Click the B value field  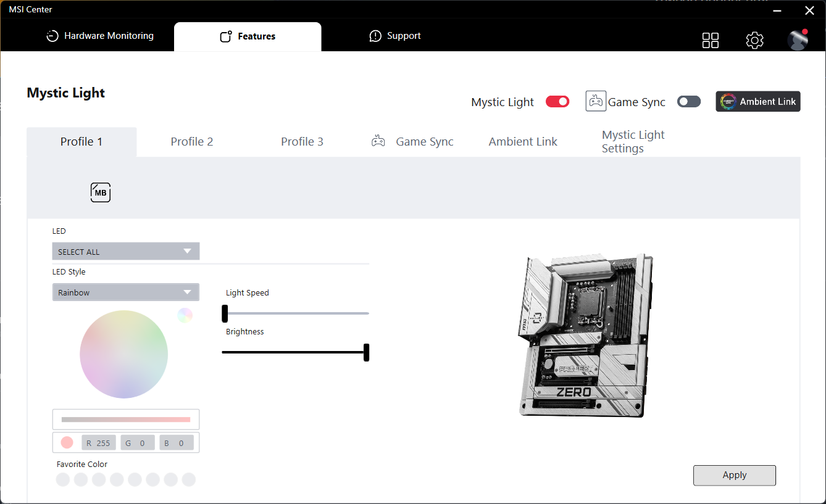click(x=177, y=443)
